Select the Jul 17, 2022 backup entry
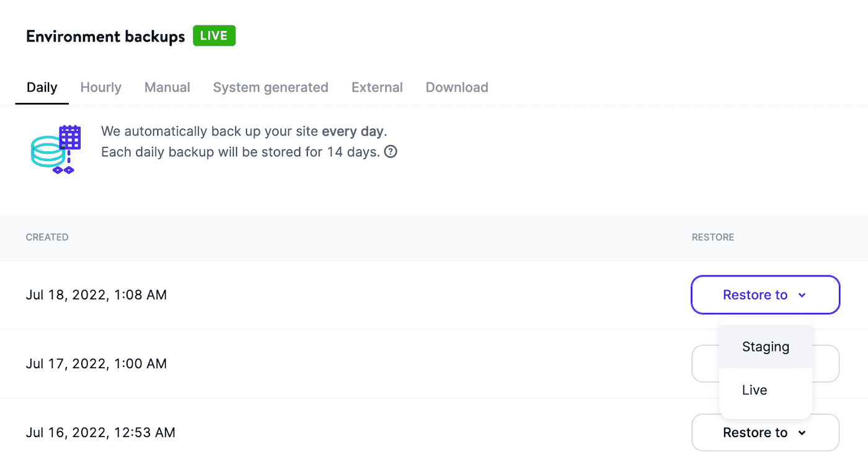 96,364
